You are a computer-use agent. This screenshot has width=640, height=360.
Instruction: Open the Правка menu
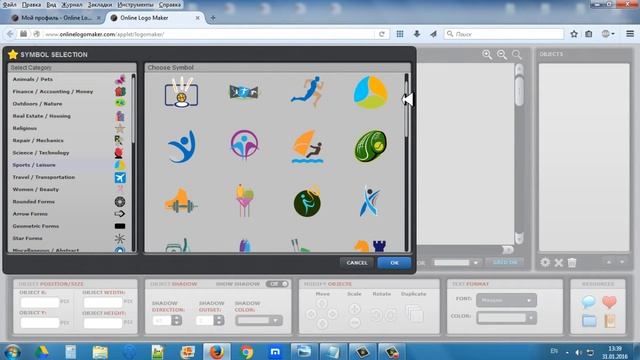[x=31, y=5]
